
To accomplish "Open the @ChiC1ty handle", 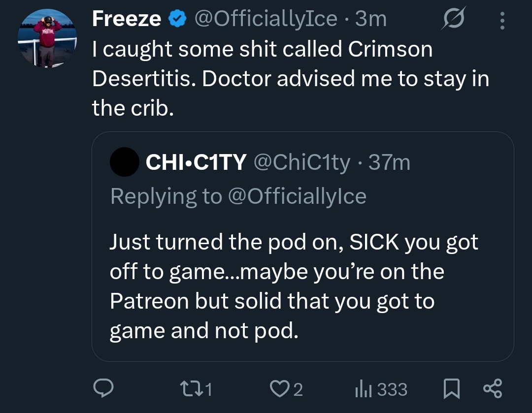I will [302, 162].
